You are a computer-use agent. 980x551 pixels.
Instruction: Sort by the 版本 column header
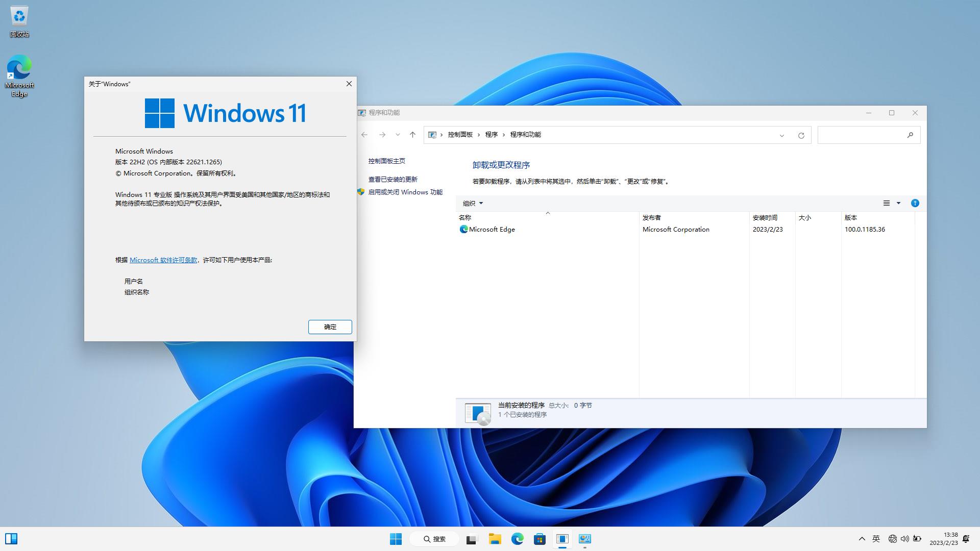pyautogui.click(x=878, y=218)
